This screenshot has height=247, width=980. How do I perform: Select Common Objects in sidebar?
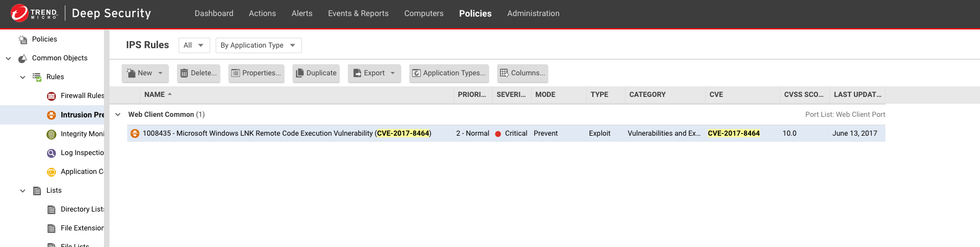tap(60, 58)
